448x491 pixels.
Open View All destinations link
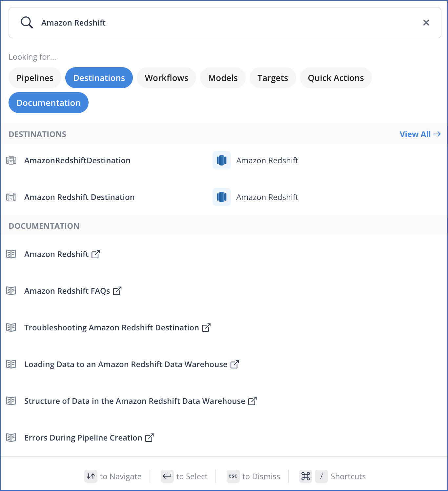tap(420, 134)
